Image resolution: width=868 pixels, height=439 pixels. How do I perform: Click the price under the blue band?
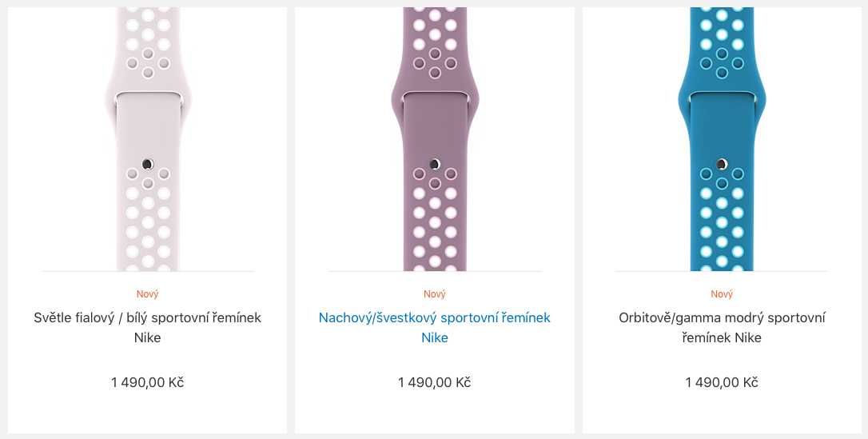point(722,382)
